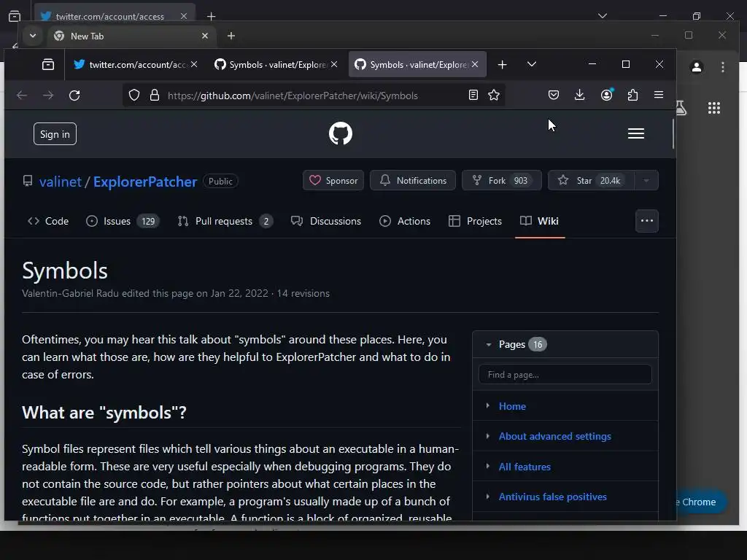747x560 pixels.
Task: View 14 revisions history link
Action: click(303, 293)
